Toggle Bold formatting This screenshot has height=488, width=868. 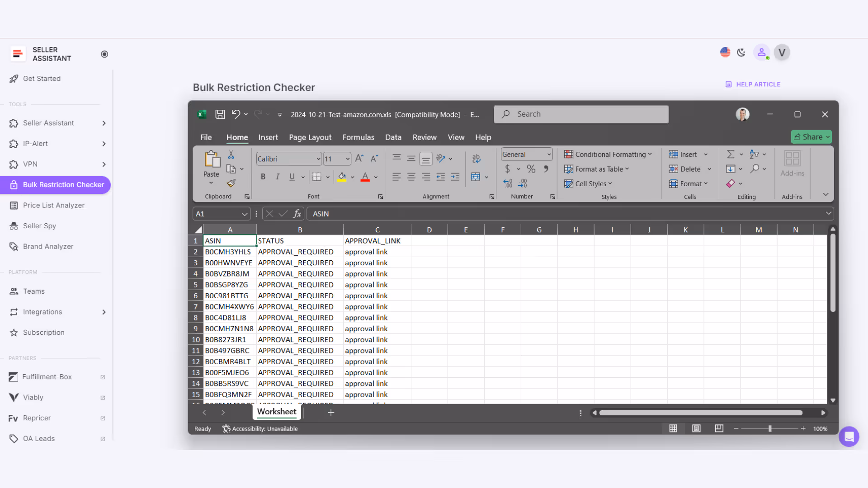point(263,177)
